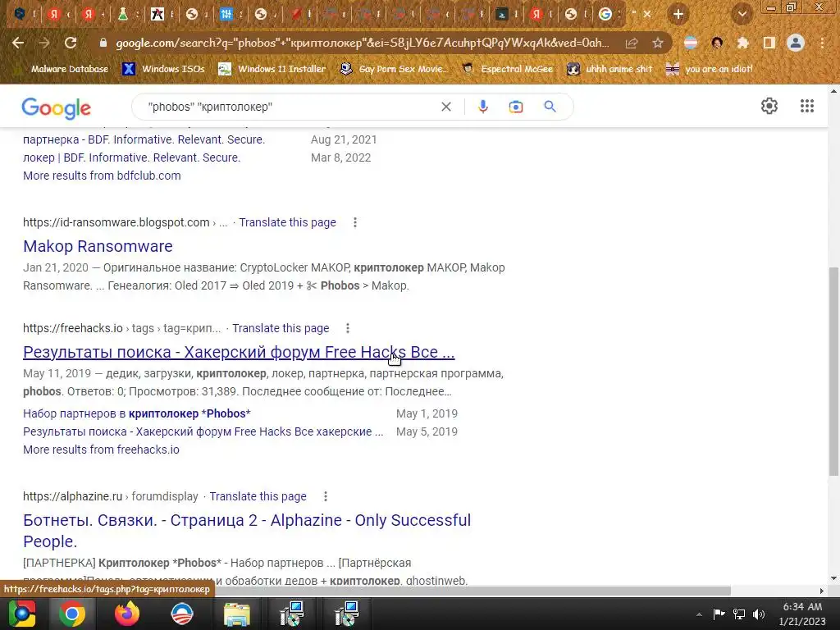Submit search with the magnifier icon
Viewport: 840px width, 630px height.
[550, 107]
